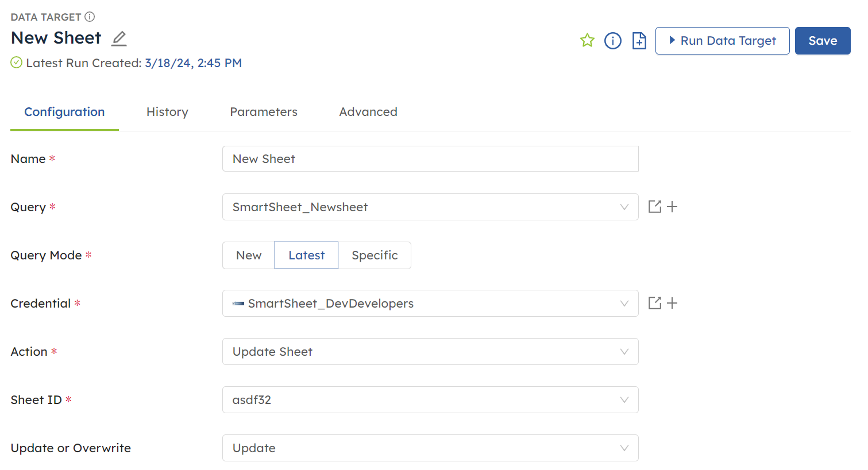Viewport: 868px width, 470px height.
Task: Click inside the Name input field
Action: [x=430, y=158]
